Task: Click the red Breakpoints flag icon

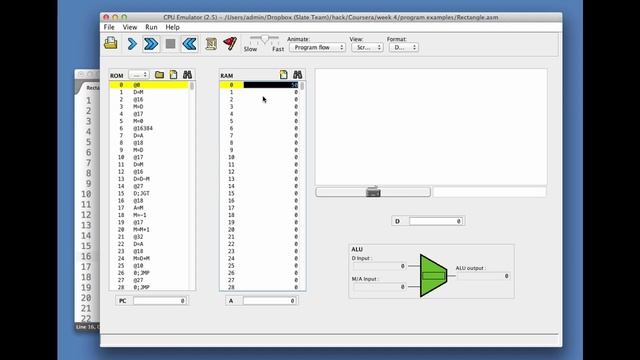Action: (230, 43)
